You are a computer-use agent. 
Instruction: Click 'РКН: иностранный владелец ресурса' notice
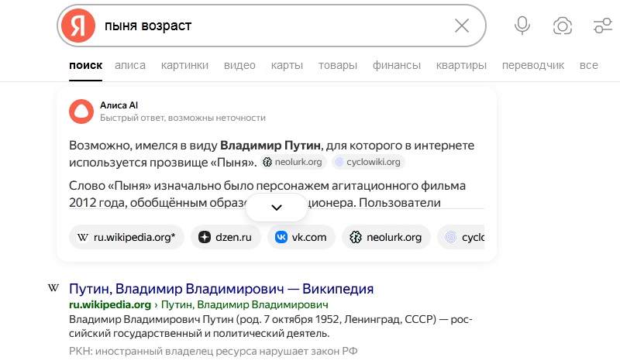click(x=213, y=351)
